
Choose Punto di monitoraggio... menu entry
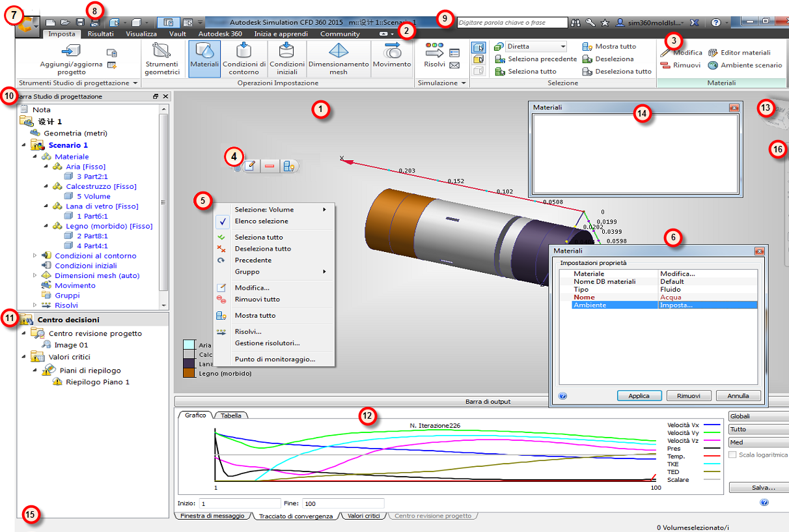coord(275,359)
